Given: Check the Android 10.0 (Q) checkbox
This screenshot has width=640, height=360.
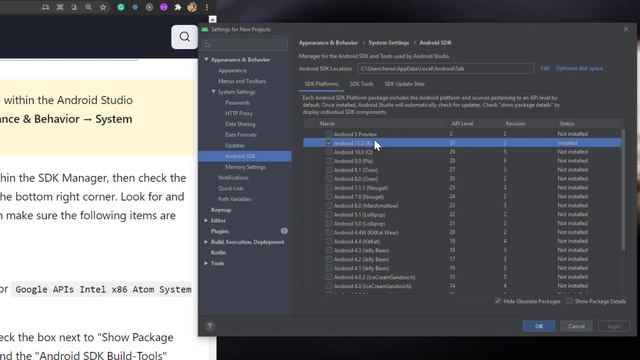Looking at the screenshot, I should (329, 152).
